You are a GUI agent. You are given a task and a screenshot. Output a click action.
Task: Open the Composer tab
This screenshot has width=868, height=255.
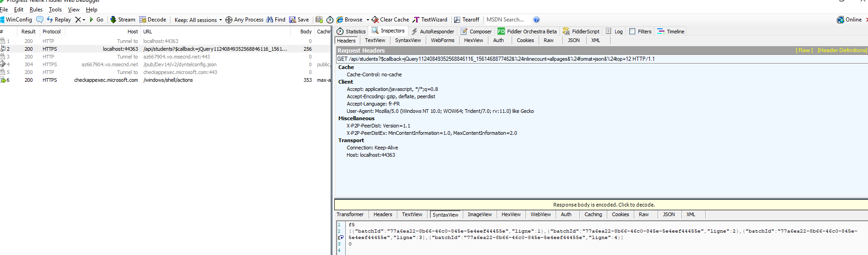476,32
